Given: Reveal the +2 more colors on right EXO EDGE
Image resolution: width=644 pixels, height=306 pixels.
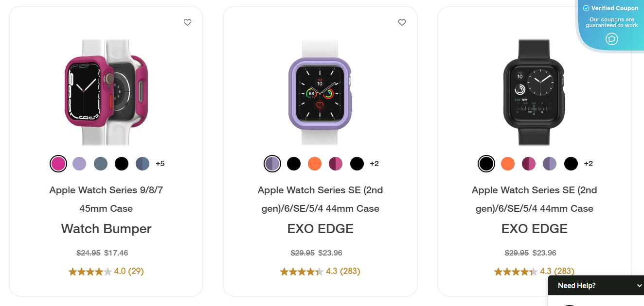Looking at the screenshot, I should tap(589, 164).
